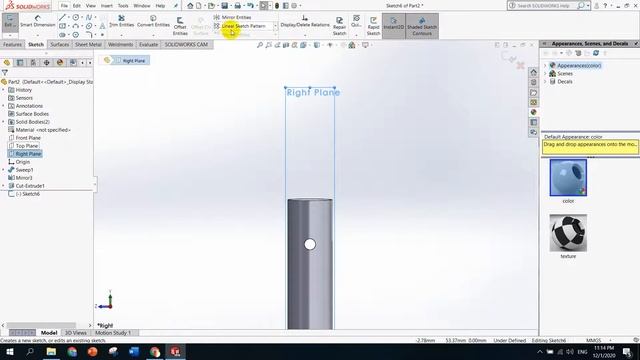Image resolution: width=640 pixels, height=360 pixels.
Task: Select the Corner Rectangle tool
Action: (x=62, y=26)
